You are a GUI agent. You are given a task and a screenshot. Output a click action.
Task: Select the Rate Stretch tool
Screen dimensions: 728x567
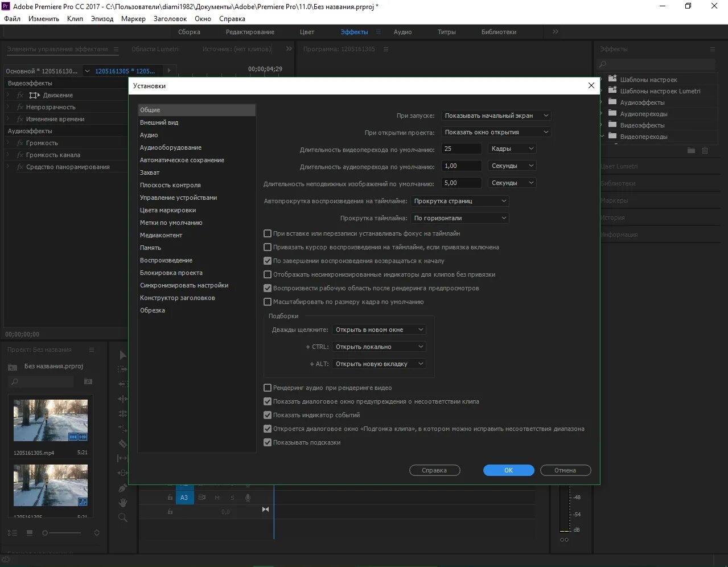pos(122,429)
